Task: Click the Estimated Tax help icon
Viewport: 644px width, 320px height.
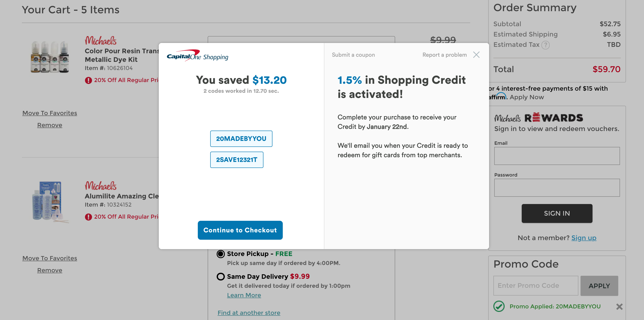Action: [545, 45]
